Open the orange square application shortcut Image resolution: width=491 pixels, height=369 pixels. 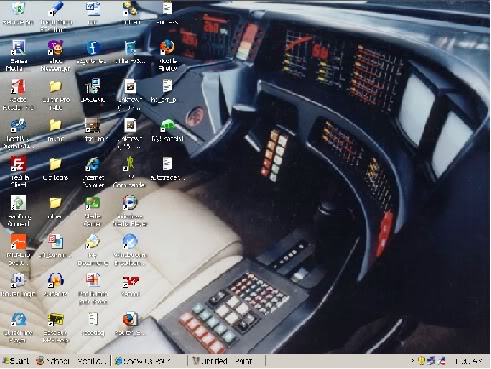coord(18,242)
